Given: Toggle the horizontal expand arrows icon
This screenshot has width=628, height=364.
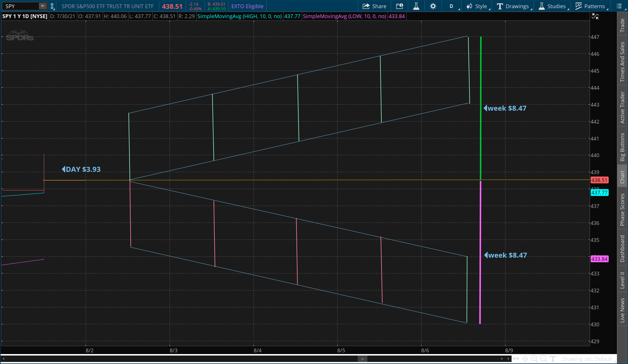Looking at the screenshot, I should pyautogui.click(x=516, y=359).
